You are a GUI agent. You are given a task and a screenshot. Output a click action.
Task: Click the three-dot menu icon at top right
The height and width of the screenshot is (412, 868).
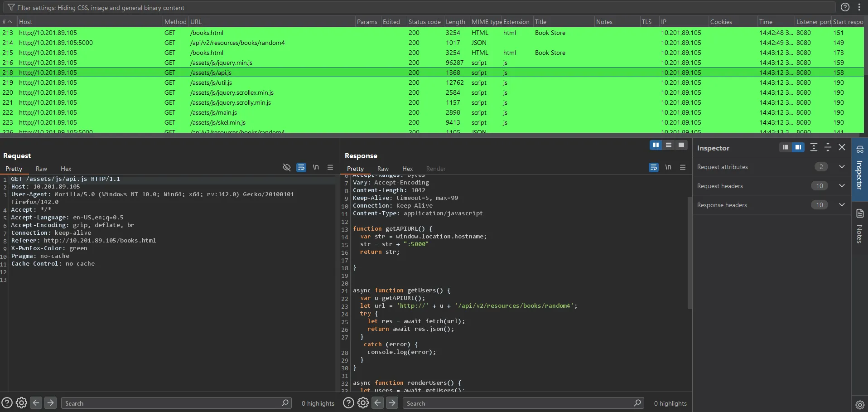859,7
